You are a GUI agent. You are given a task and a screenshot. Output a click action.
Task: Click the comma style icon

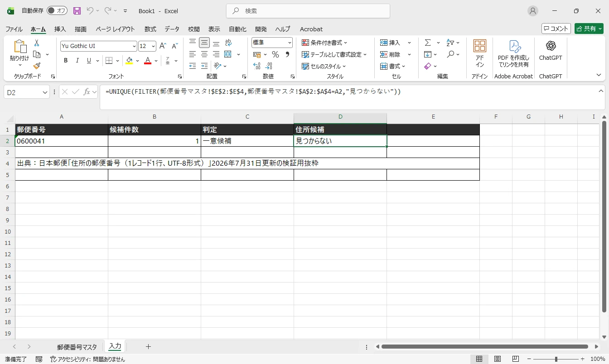tap(287, 54)
